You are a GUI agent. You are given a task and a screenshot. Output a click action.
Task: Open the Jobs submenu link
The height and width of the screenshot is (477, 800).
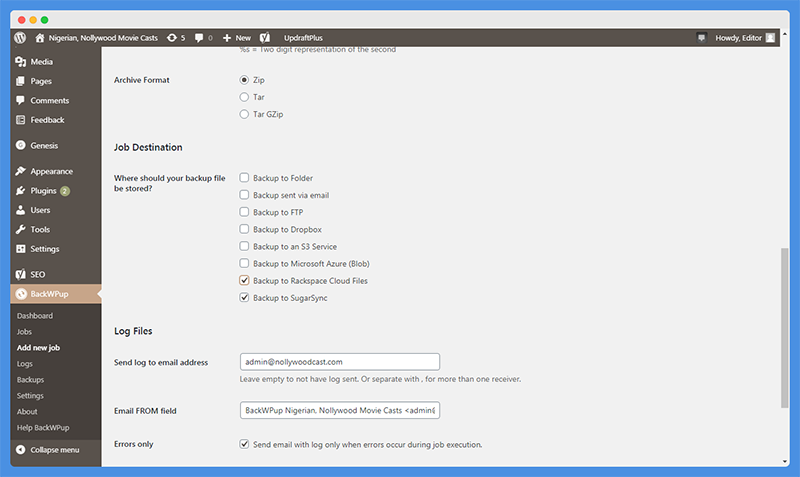click(x=24, y=332)
